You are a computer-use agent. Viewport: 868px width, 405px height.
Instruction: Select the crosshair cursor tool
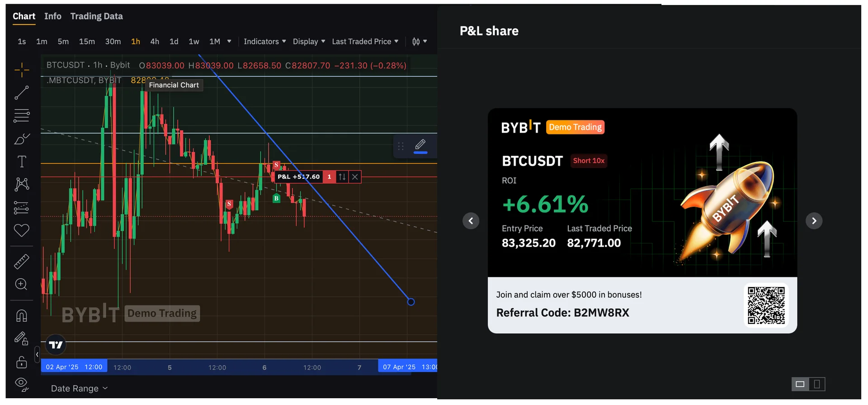[22, 70]
